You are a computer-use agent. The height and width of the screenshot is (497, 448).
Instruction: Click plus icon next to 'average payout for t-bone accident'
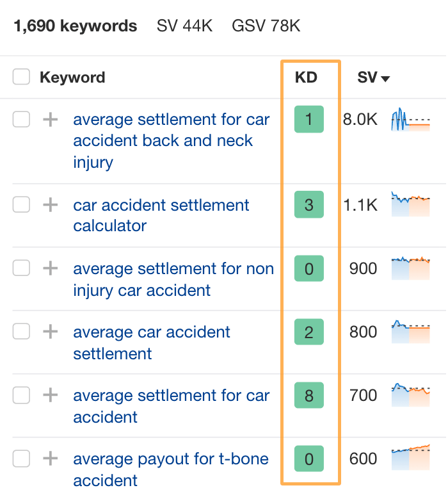(x=50, y=459)
